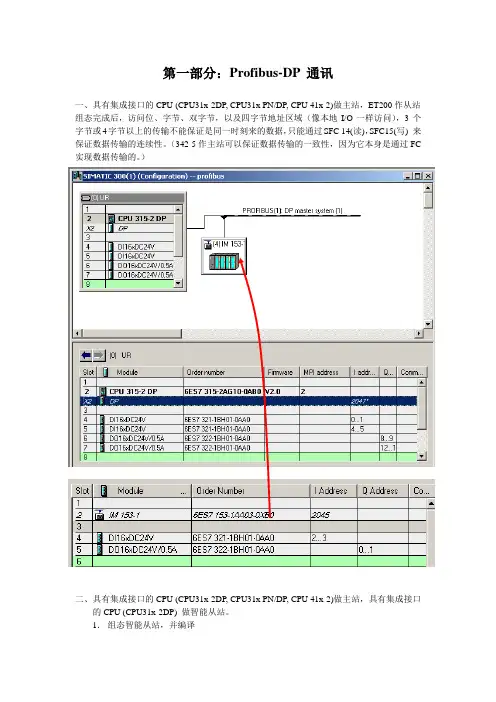Image resolution: width=496 pixels, height=702 pixels.
Task: Click CPU 315-2 DP module icon in rack window
Action: [x=111, y=218]
